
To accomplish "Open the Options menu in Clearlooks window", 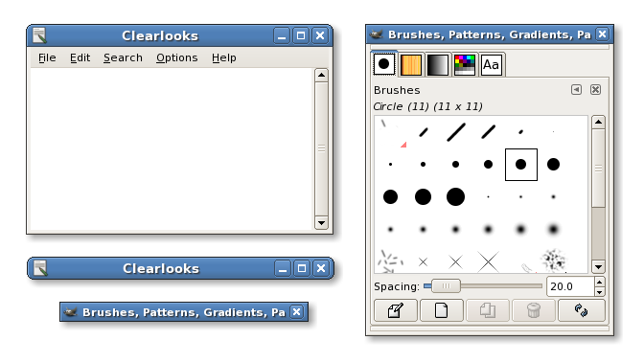I will tap(176, 57).
